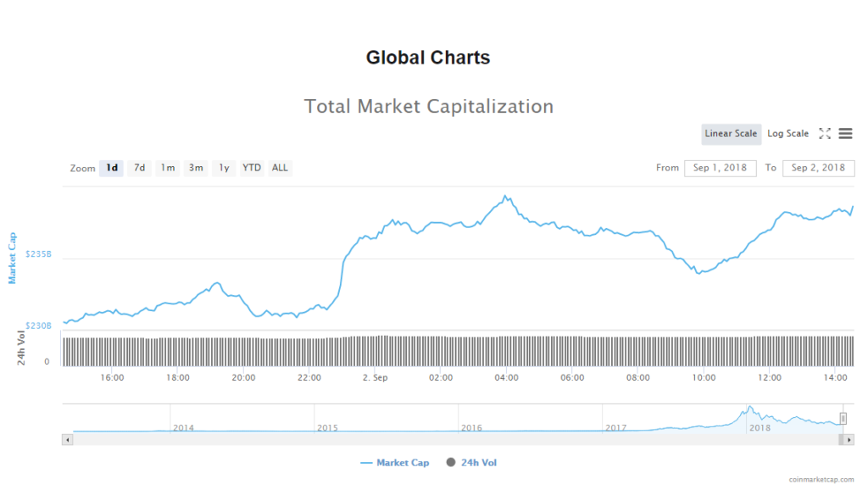Set zoom to 3m
Image resolution: width=868 pixels, height=501 pixels.
pos(196,168)
